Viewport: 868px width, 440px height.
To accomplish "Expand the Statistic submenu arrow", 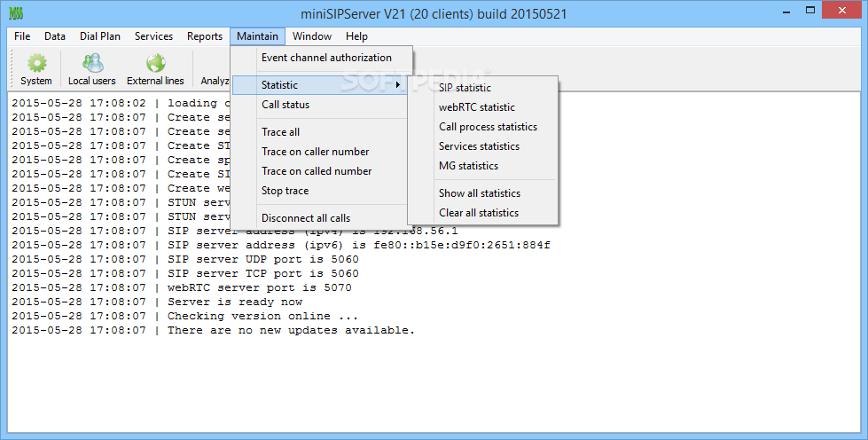I will coord(397,85).
